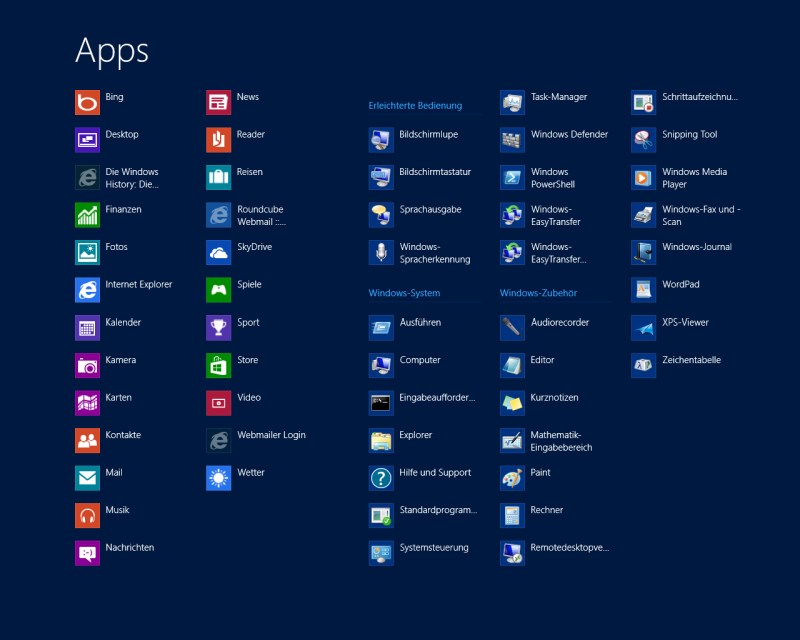This screenshot has width=800, height=640.
Task: Open the Karten map icon
Action: [87, 403]
